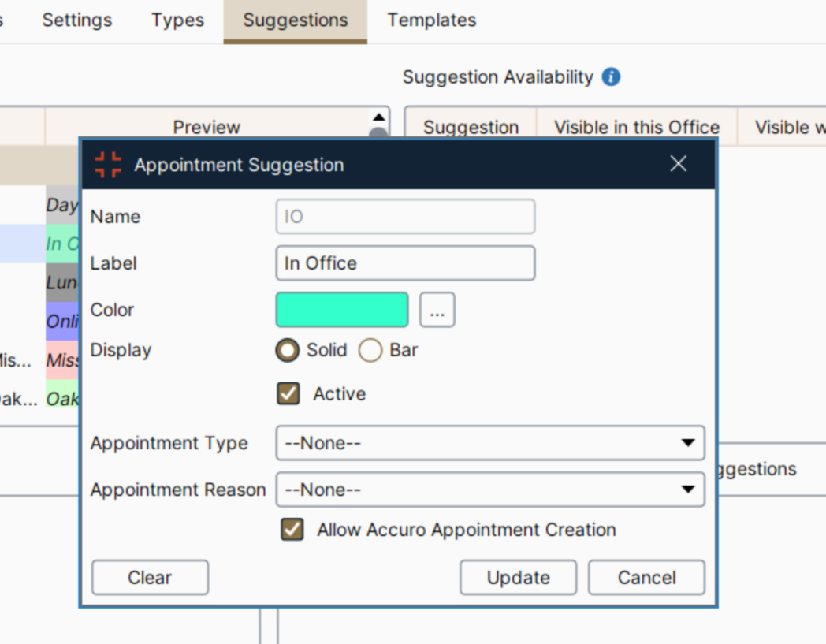Open the Types tab
The image size is (826, 644).
(x=178, y=20)
